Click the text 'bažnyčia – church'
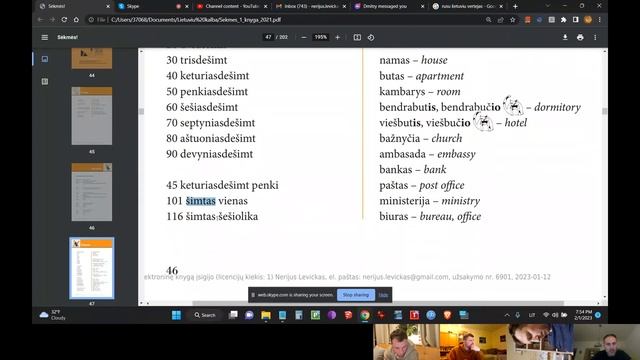This screenshot has width=640, height=360. coord(421,138)
